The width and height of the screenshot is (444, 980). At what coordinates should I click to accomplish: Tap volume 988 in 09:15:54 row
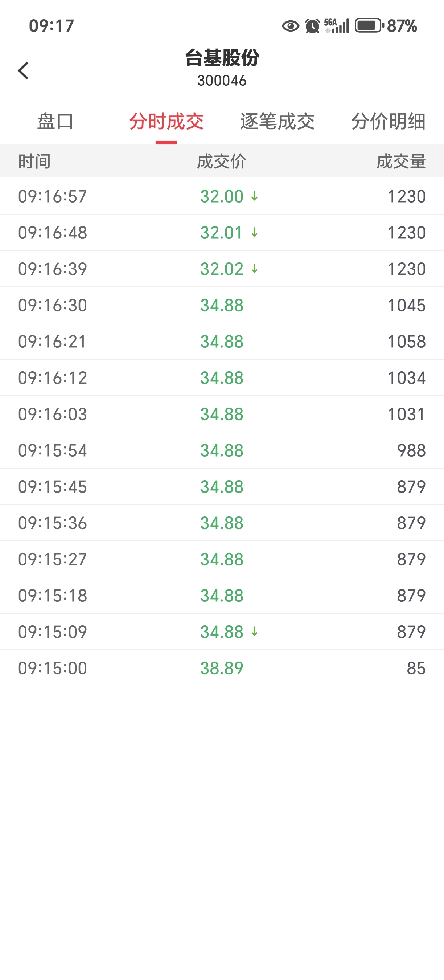(411, 450)
